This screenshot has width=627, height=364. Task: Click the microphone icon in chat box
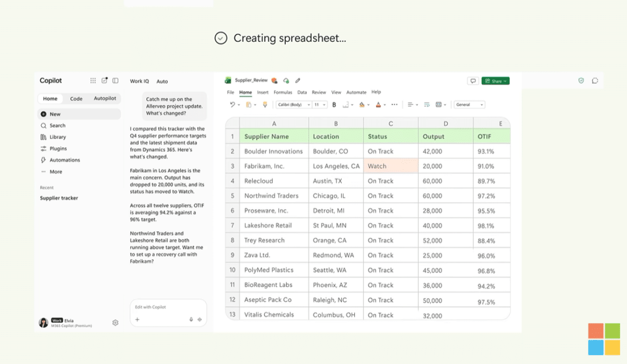click(x=191, y=320)
